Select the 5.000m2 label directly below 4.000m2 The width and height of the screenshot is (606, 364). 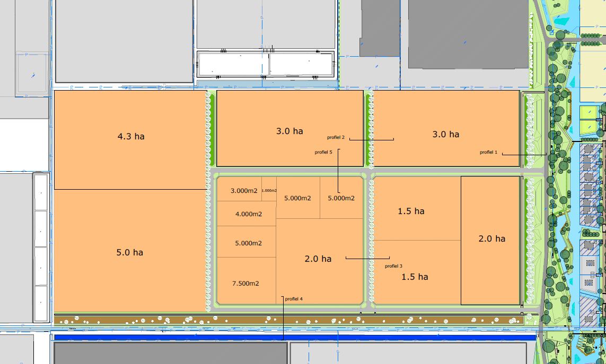[x=249, y=243]
